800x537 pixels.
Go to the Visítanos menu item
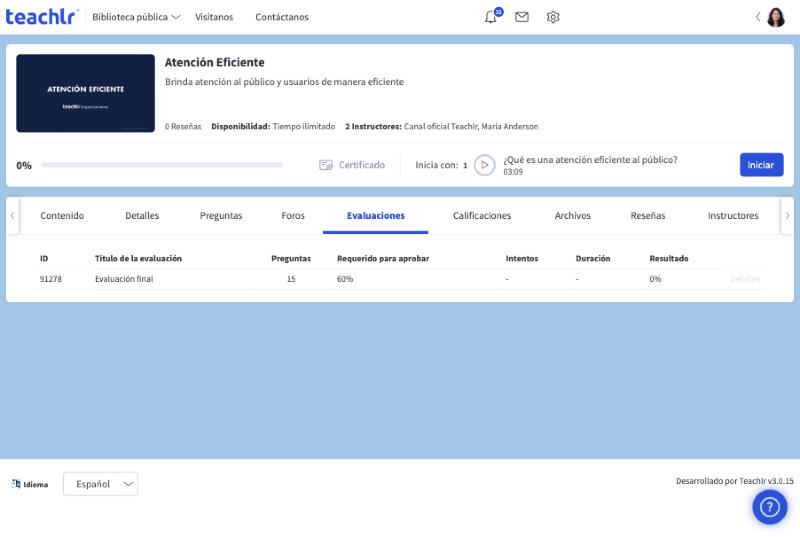click(x=214, y=17)
